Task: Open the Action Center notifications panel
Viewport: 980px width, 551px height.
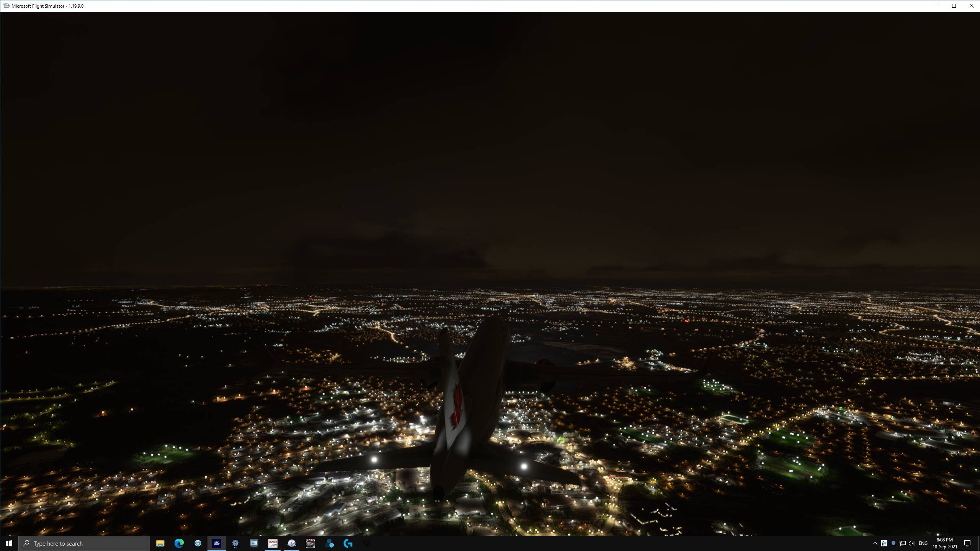Action: (967, 543)
